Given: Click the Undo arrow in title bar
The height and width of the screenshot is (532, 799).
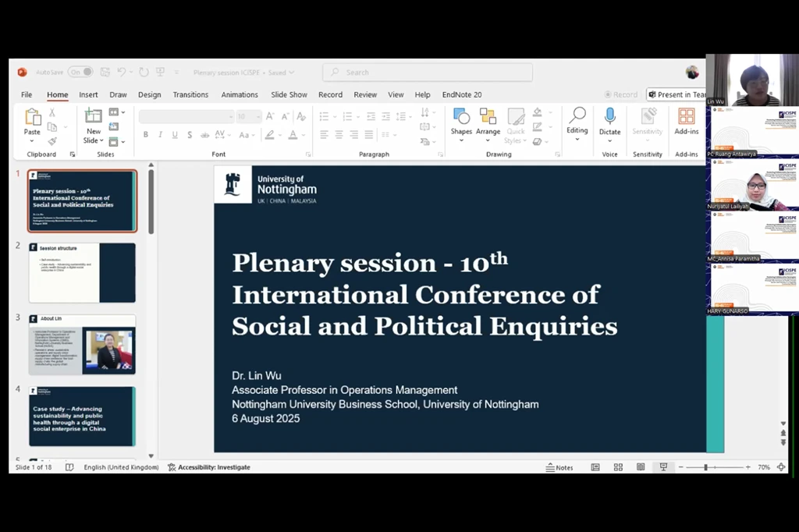Looking at the screenshot, I should tap(122, 72).
